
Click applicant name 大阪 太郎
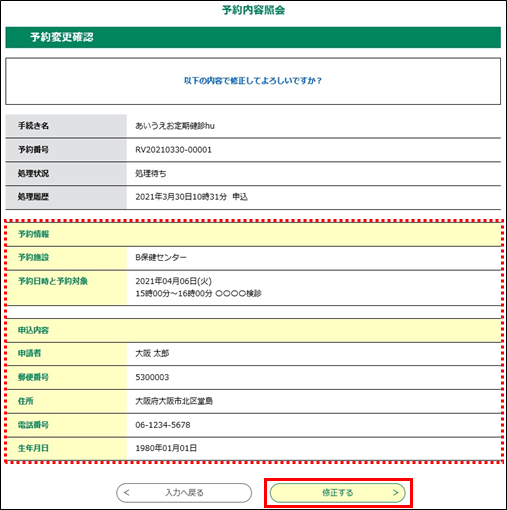(x=152, y=353)
